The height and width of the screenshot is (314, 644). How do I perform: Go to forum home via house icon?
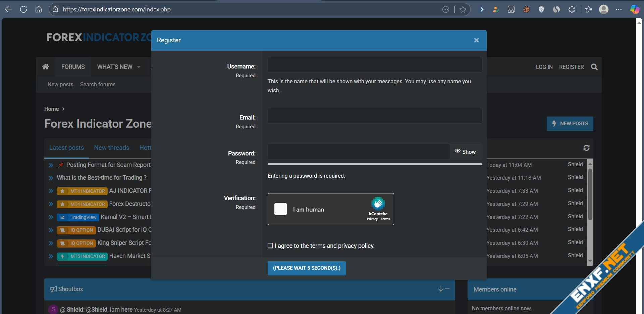(46, 66)
